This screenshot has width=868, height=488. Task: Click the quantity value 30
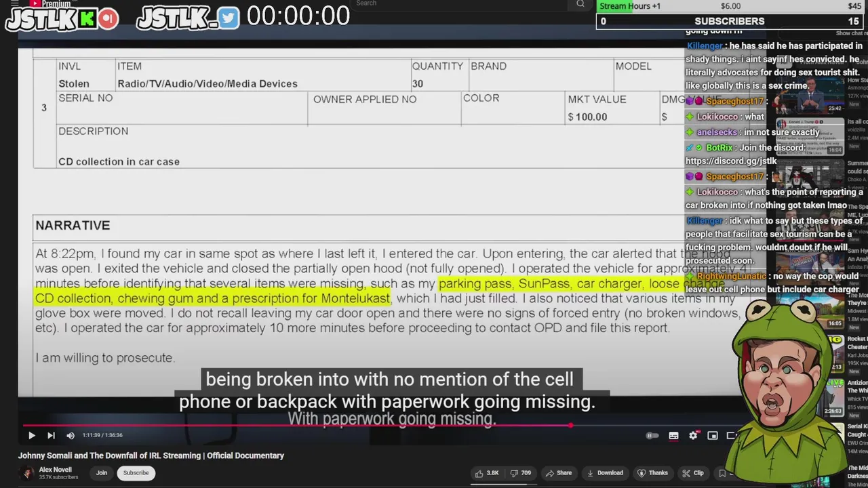[417, 84]
